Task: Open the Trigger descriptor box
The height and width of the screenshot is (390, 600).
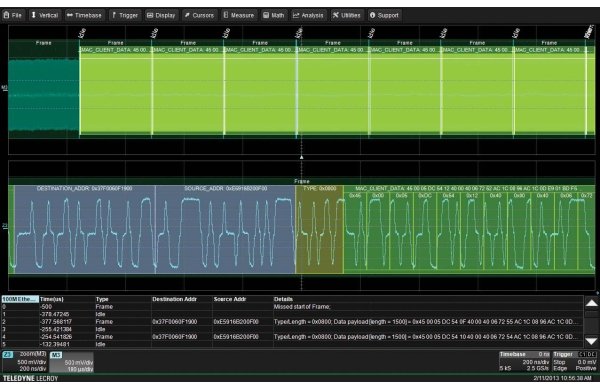Action: pos(574,361)
